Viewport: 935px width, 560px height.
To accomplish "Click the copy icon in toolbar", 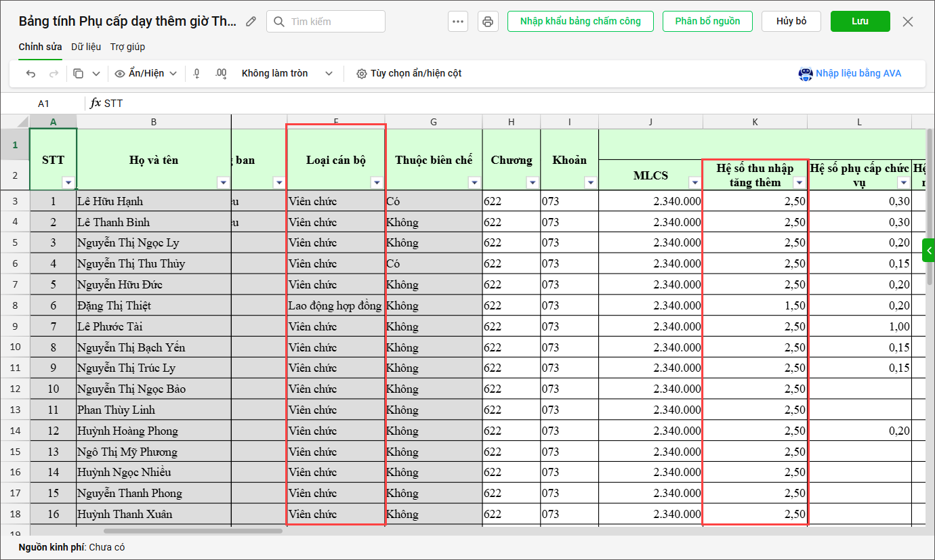I will (79, 74).
